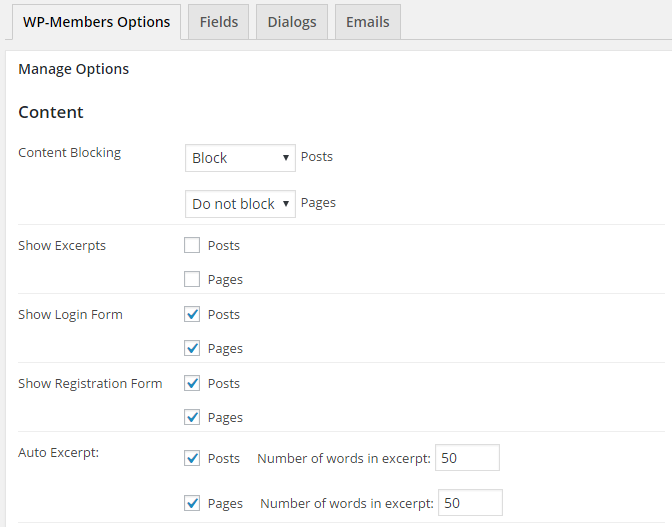
Task: Turn off Auto Excerpt for Pages
Action: 192,503
